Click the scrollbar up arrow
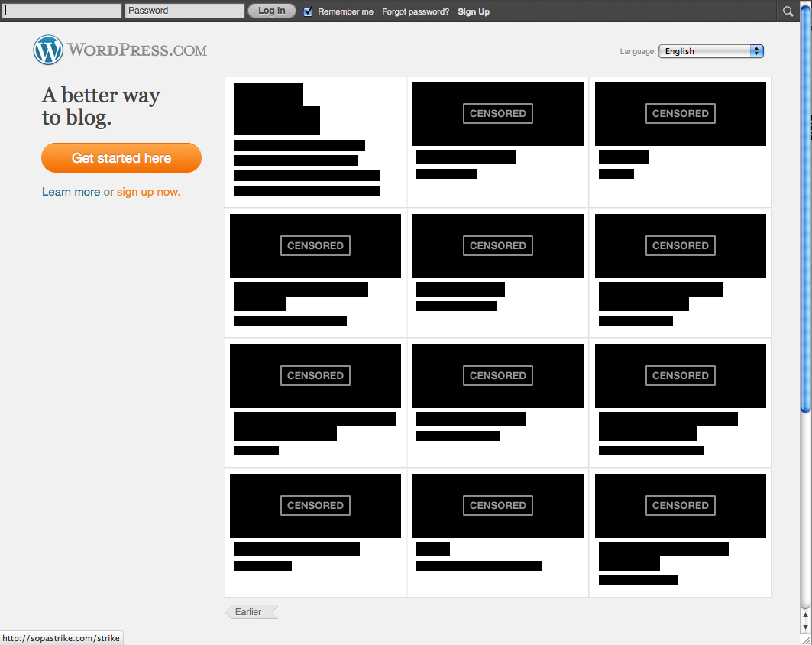812x645 pixels. tap(805, 615)
